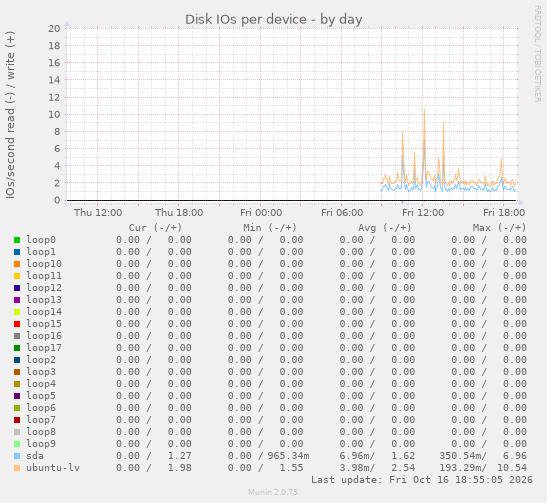Click the loop1 blue legend swatch
This screenshot has width=547, height=503.
point(17,252)
